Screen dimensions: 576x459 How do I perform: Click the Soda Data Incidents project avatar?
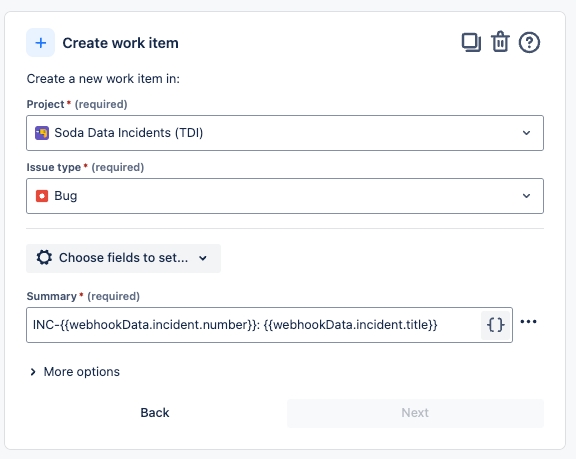[42, 133]
